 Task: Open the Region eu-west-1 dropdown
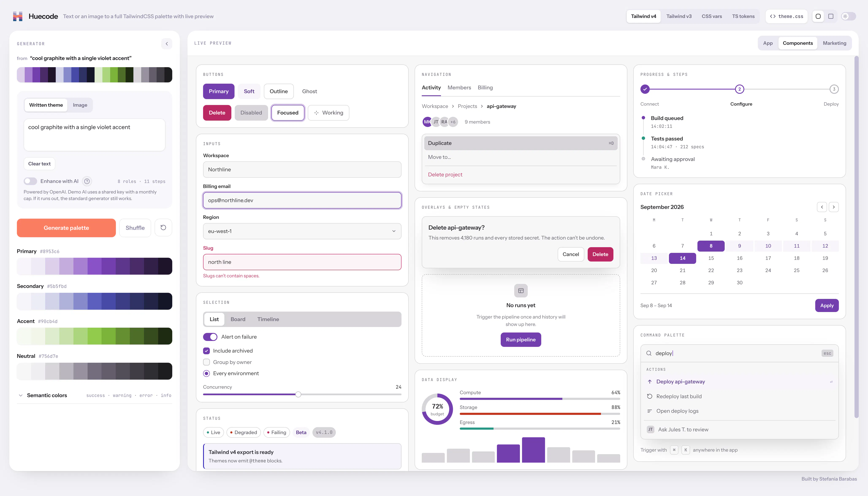point(302,231)
